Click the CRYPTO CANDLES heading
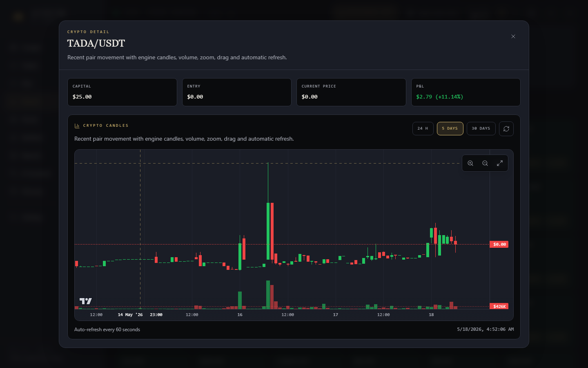Viewport: 588px width, 368px height. pyautogui.click(x=106, y=126)
